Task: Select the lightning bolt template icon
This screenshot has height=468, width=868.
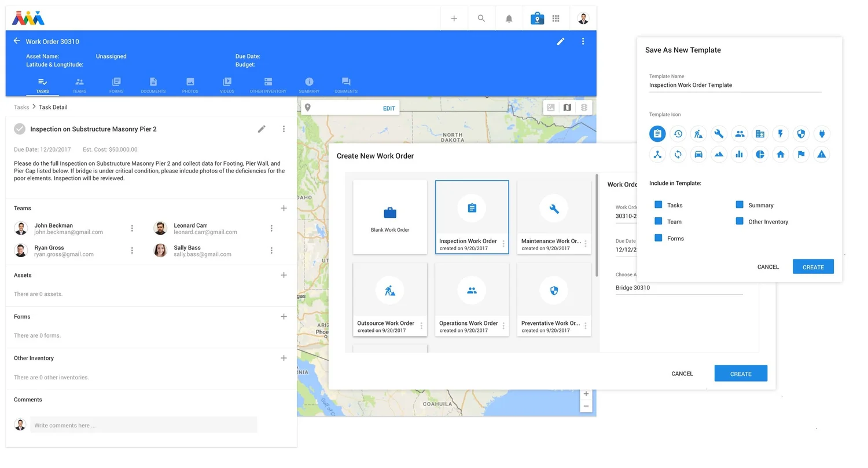Action: tap(781, 134)
